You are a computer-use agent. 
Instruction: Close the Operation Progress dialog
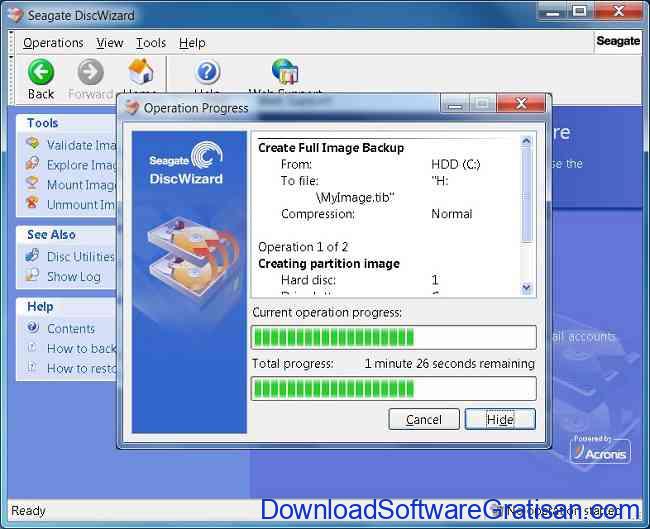pyautogui.click(x=521, y=103)
